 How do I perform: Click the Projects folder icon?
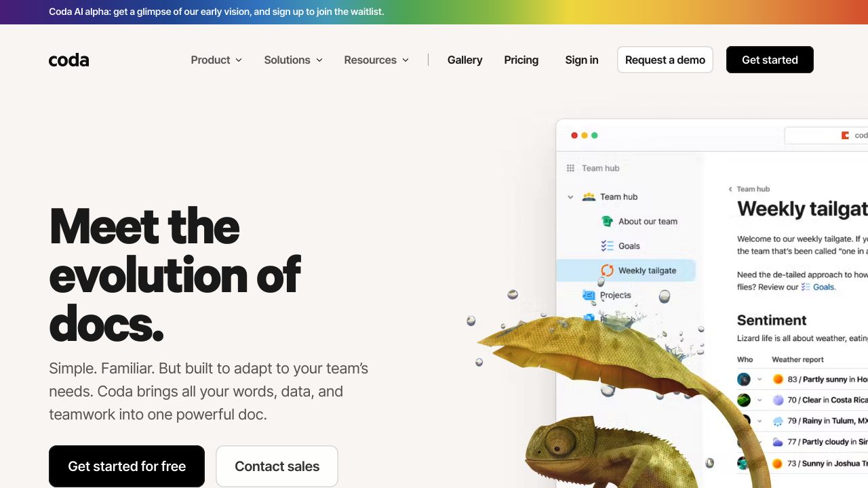[x=589, y=296]
